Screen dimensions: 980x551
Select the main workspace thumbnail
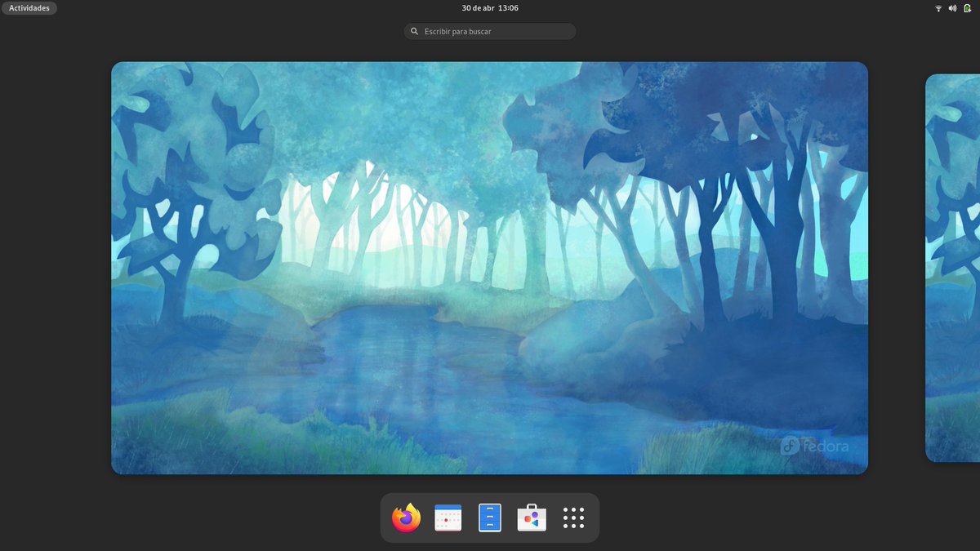pos(489,268)
